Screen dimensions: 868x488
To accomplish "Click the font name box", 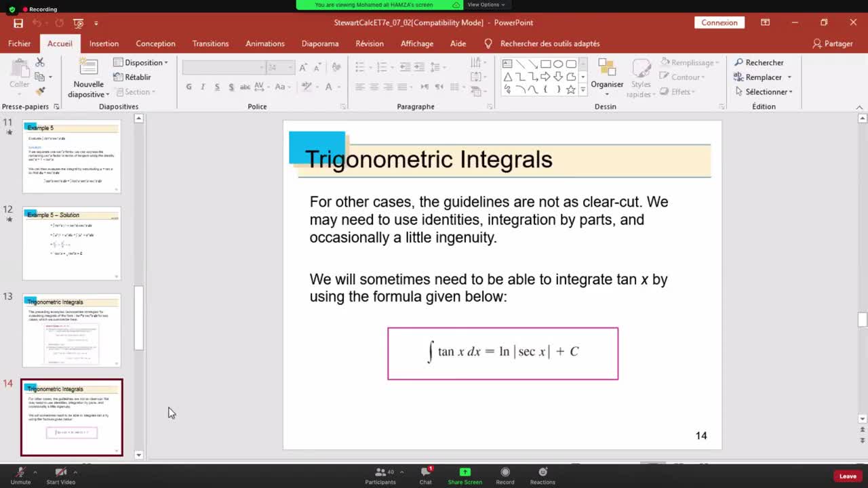I will tap(224, 67).
